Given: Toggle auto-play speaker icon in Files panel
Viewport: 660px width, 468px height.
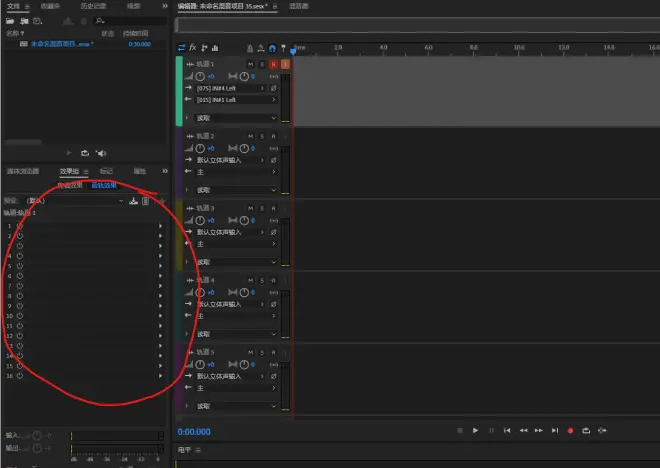Looking at the screenshot, I should click(x=101, y=153).
